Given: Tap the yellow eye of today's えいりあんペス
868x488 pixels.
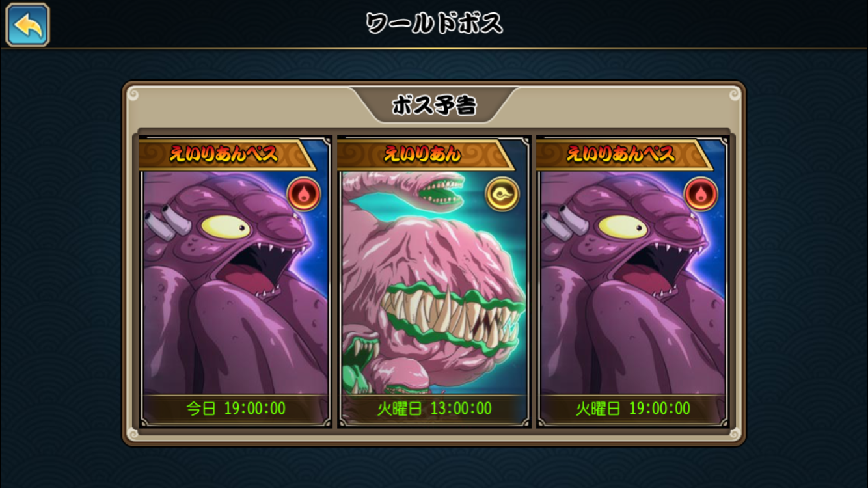Looking at the screenshot, I should [x=226, y=227].
